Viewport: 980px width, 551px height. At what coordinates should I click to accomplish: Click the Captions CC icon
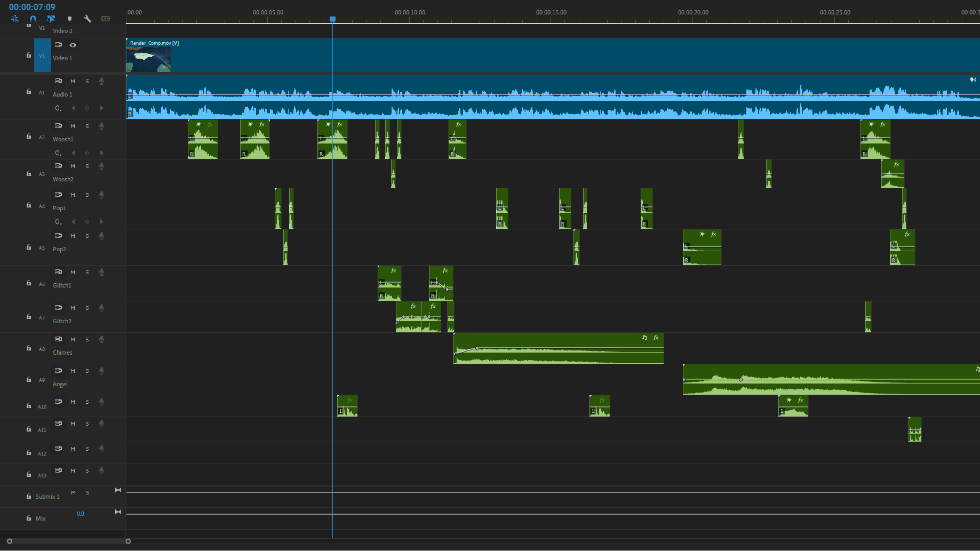click(106, 19)
